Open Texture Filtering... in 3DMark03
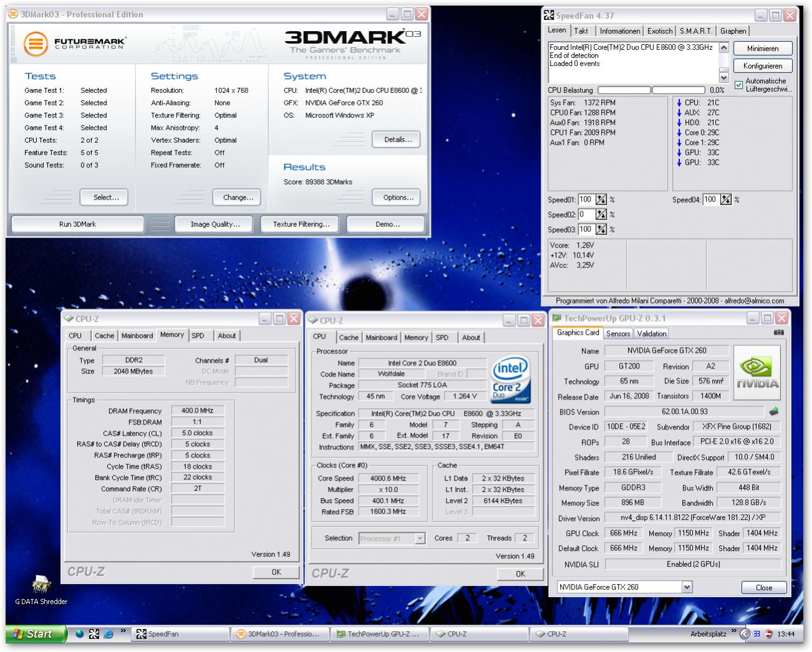The width and height of the screenshot is (812, 652). pos(301,224)
